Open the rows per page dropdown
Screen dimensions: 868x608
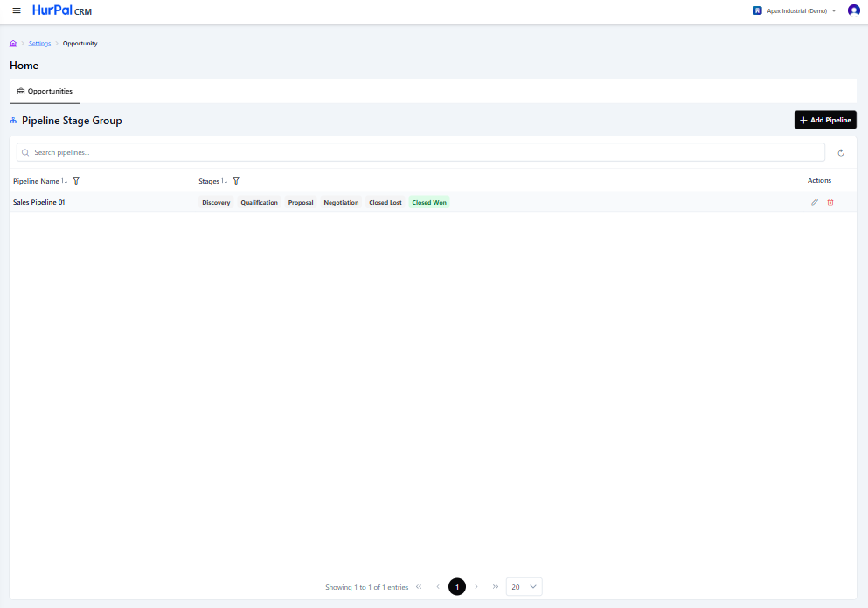click(x=524, y=586)
